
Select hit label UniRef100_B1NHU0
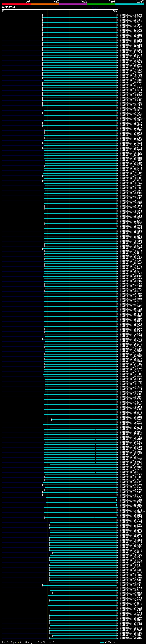pyautogui.click(x=131, y=610)
